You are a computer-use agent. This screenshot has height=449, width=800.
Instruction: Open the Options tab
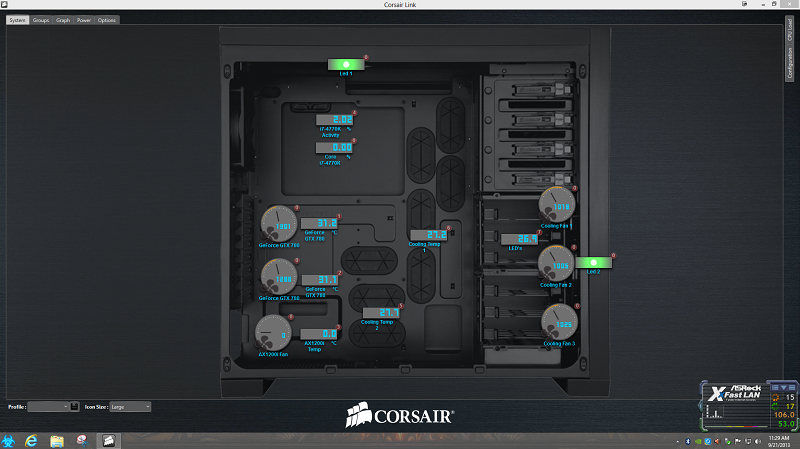click(x=107, y=20)
